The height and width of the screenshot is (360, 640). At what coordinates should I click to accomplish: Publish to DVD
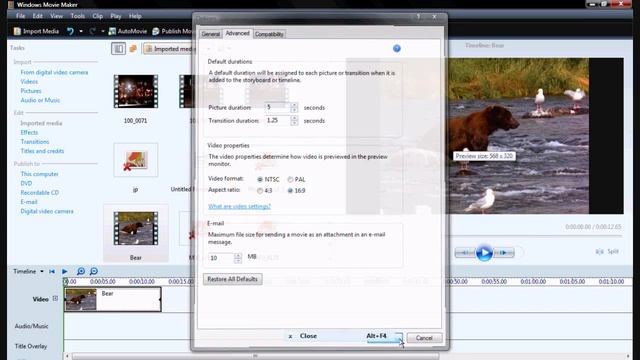click(26, 183)
